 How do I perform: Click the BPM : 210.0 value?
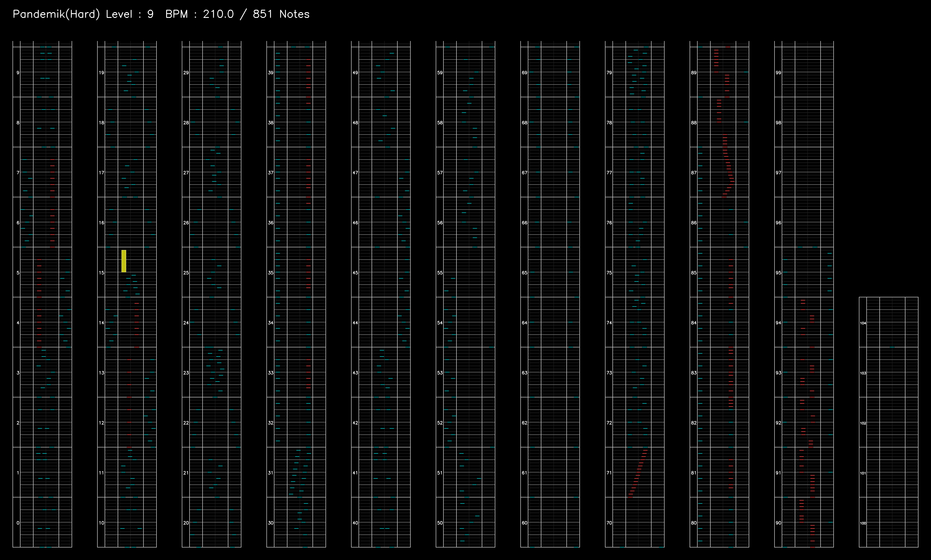(200, 14)
